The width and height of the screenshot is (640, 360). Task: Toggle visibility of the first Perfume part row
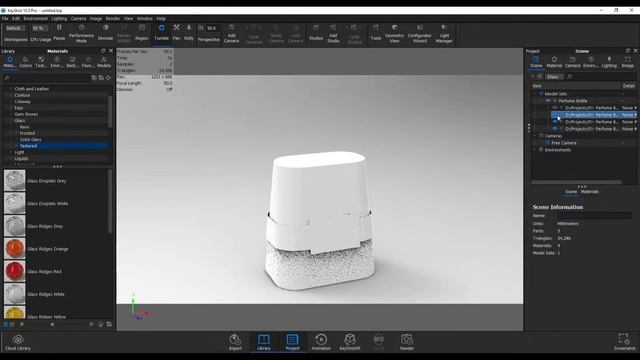[x=555, y=108]
